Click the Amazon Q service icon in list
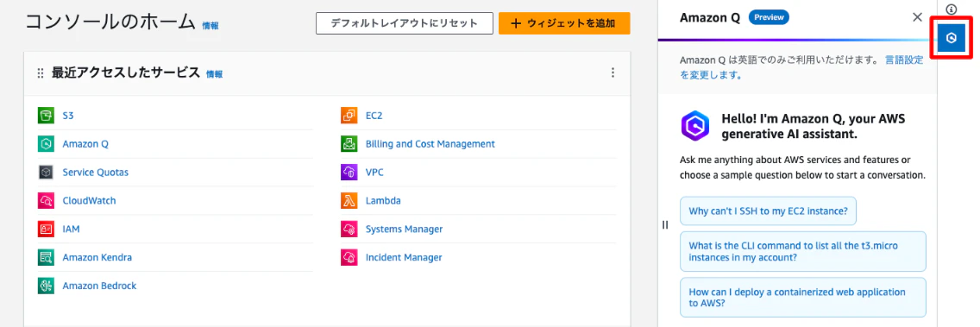Viewport: 980px width, 327px height. 45,144
